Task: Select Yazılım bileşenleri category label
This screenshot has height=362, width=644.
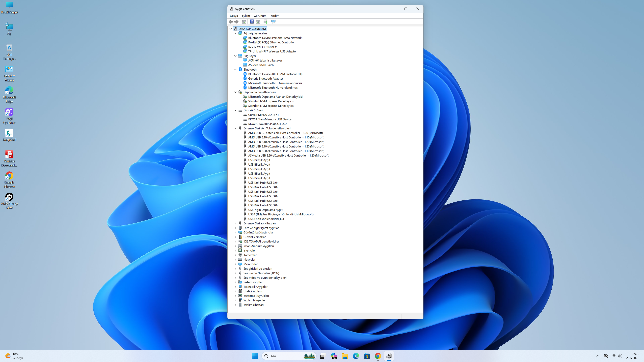Action: click(x=255, y=300)
